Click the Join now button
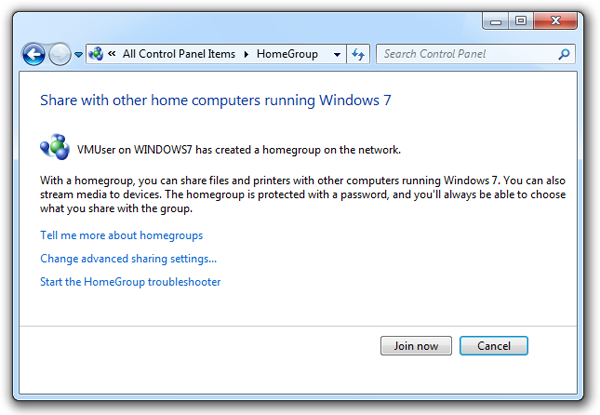600x415 pixels. (x=416, y=346)
